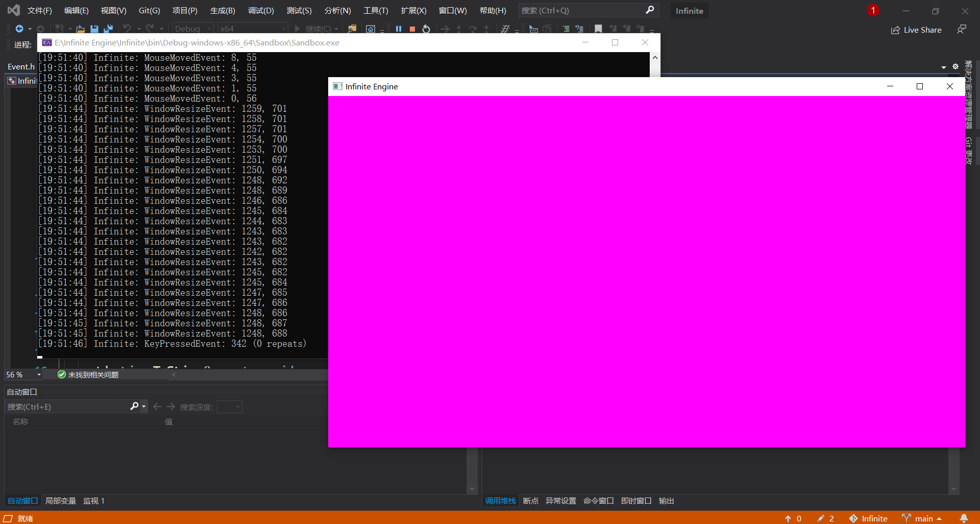Click the send feedback person icon
This screenshot has width=980, height=524.
(962, 30)
